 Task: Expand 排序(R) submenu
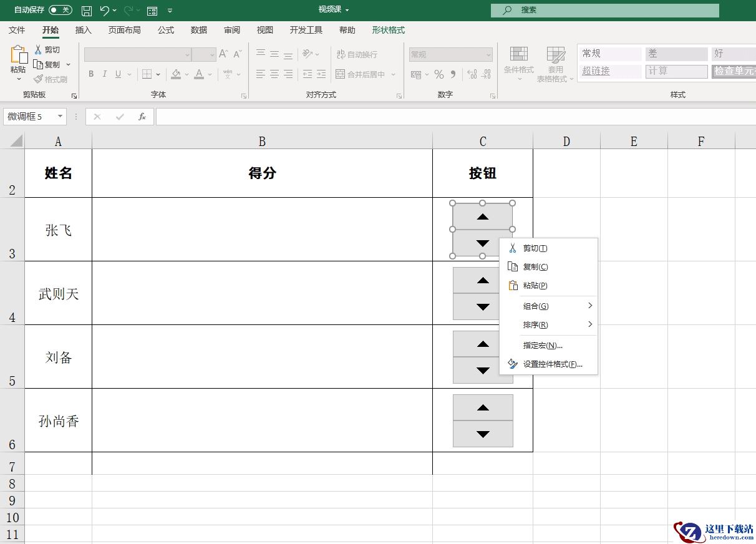click(549, 325)
